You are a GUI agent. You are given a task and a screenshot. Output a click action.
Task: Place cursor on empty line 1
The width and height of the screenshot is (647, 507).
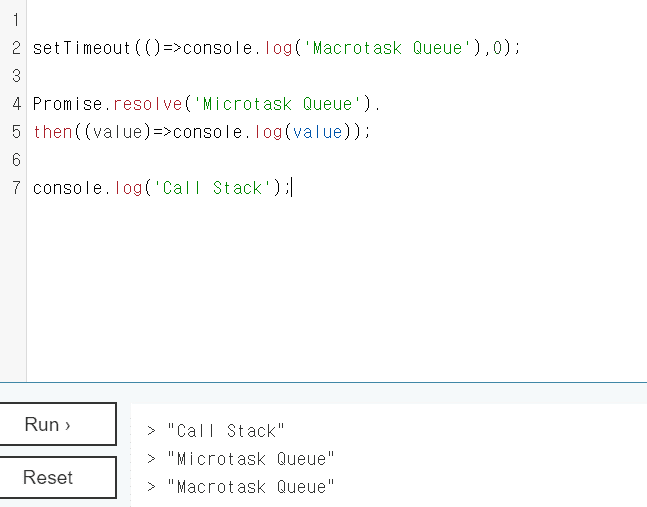(200, 20)
